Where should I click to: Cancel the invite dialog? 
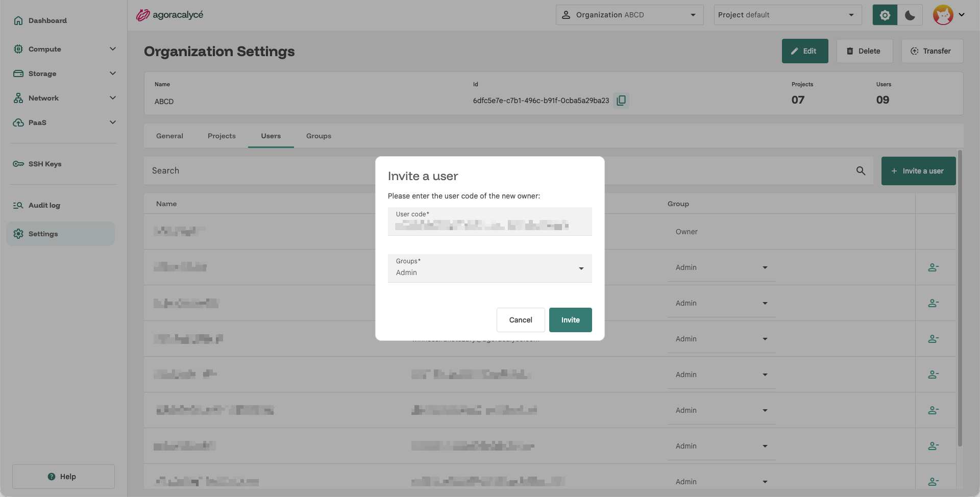click(521, 320)
